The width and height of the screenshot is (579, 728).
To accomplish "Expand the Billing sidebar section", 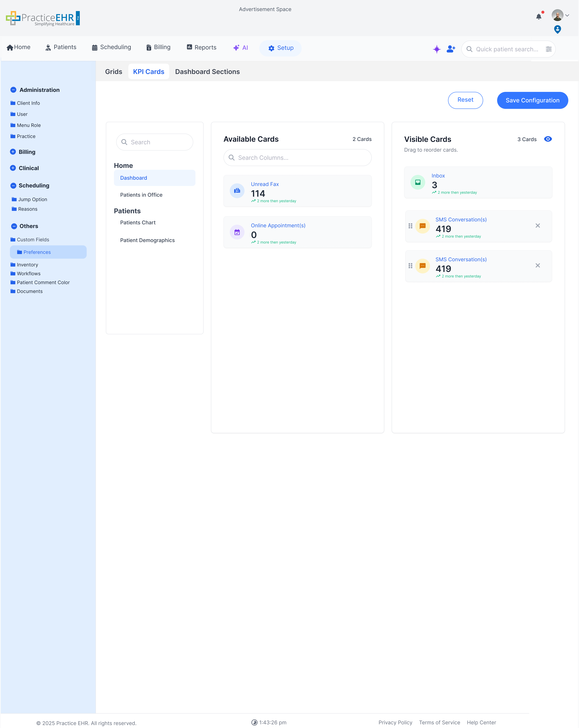I will [13, 152].
